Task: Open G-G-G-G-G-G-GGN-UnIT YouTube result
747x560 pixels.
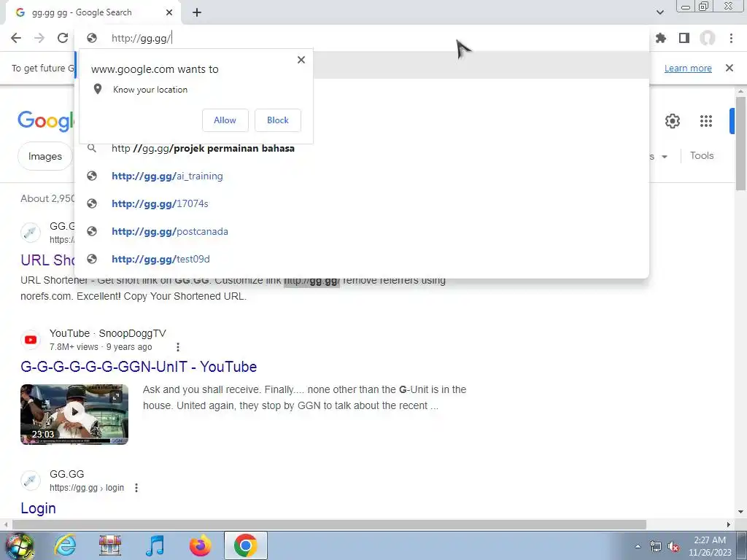Action: 139,367
